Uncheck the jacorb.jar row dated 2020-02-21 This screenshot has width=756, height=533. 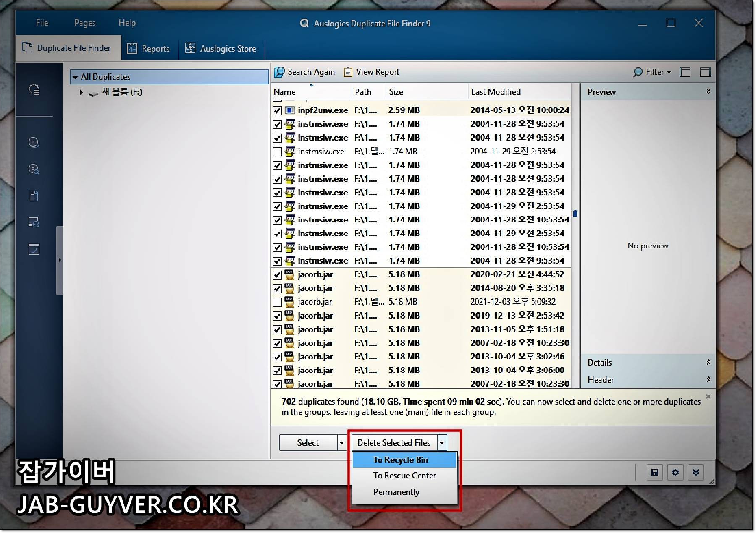(277, 275)
